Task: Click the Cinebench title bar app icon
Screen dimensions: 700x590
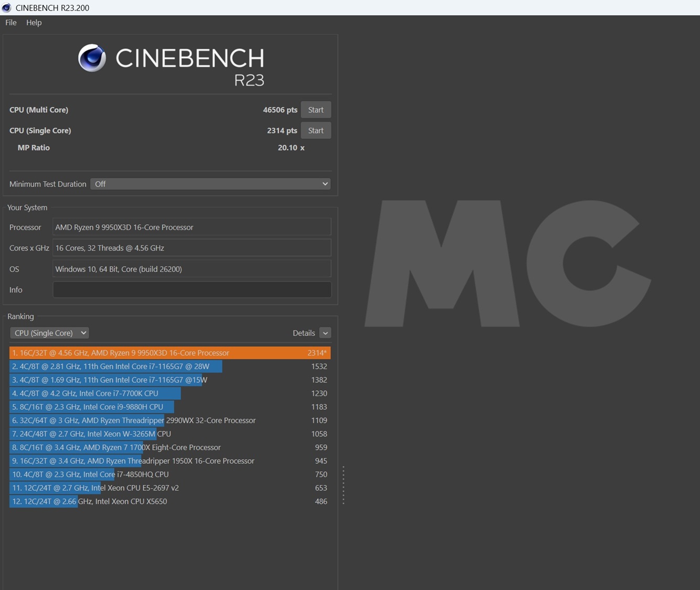Action: 7,8
